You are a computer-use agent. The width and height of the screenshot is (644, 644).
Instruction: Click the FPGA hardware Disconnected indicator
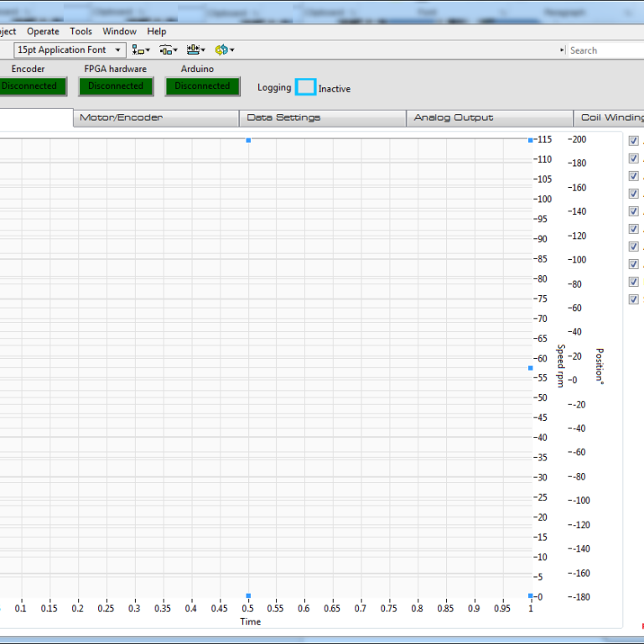point(116,86)
